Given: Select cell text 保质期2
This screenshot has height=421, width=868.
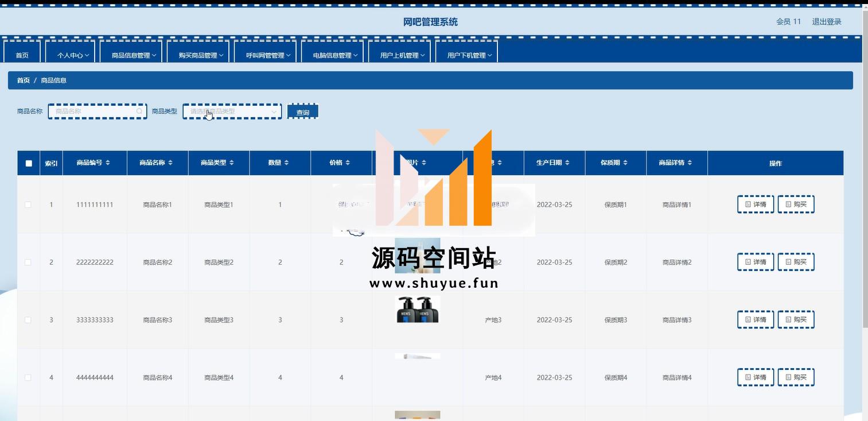Looking at the screenshot, I should pos(616,262).
